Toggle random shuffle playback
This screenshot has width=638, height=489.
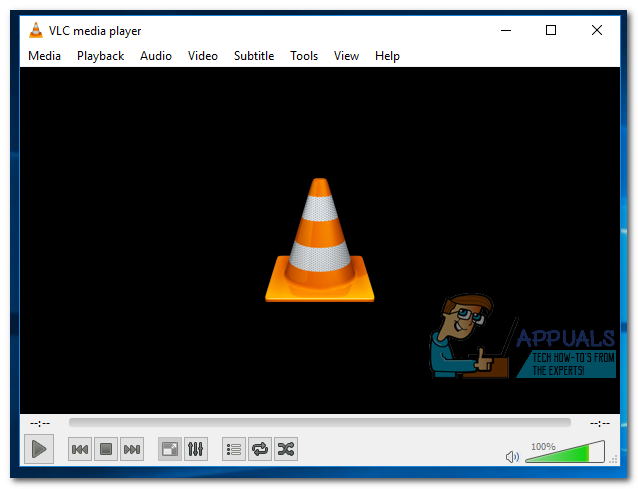tap(286, 449)
